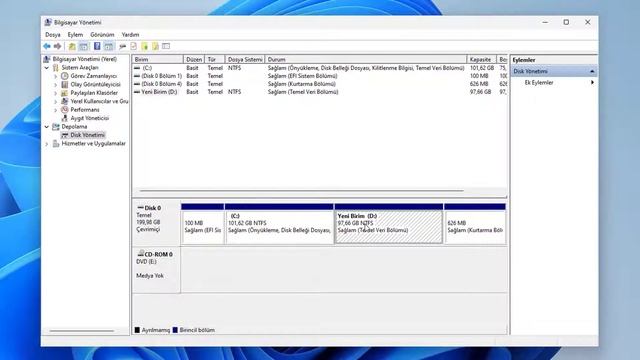This screenshot has width=640, height=360.
Task: Click the Depolama storage icon
Action: click(56, 127)
